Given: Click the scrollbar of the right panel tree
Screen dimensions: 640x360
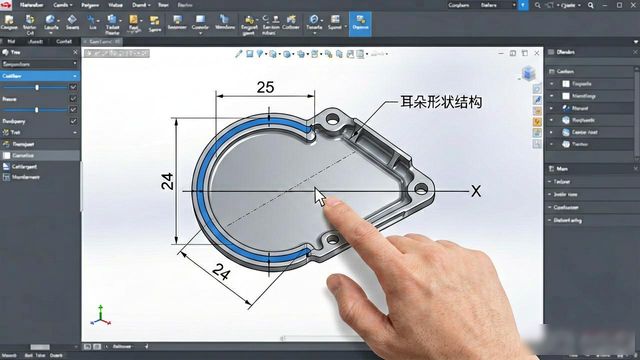Looking at the screenshot, I should 637,114.
